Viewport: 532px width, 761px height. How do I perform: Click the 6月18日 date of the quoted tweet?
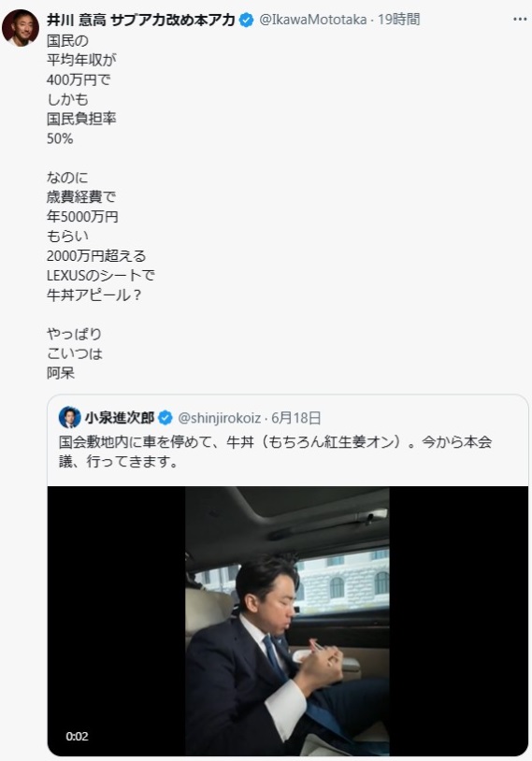[x=296, y=418]
